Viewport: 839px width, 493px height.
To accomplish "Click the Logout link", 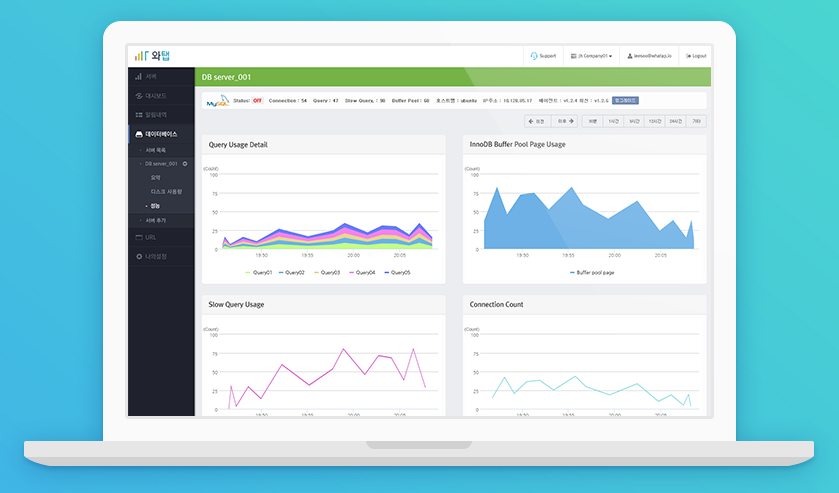I will pos(696,56).
